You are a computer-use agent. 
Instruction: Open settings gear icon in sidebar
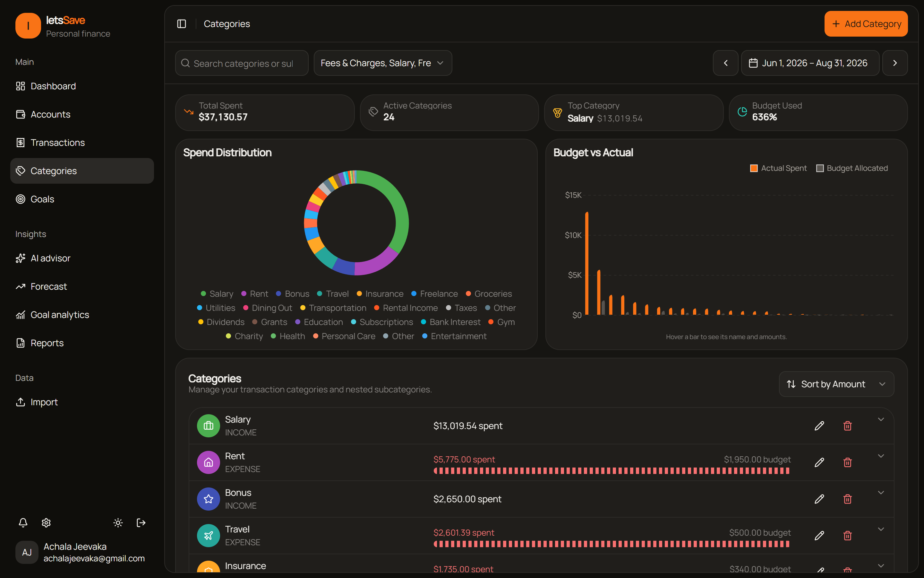(46, 522)
